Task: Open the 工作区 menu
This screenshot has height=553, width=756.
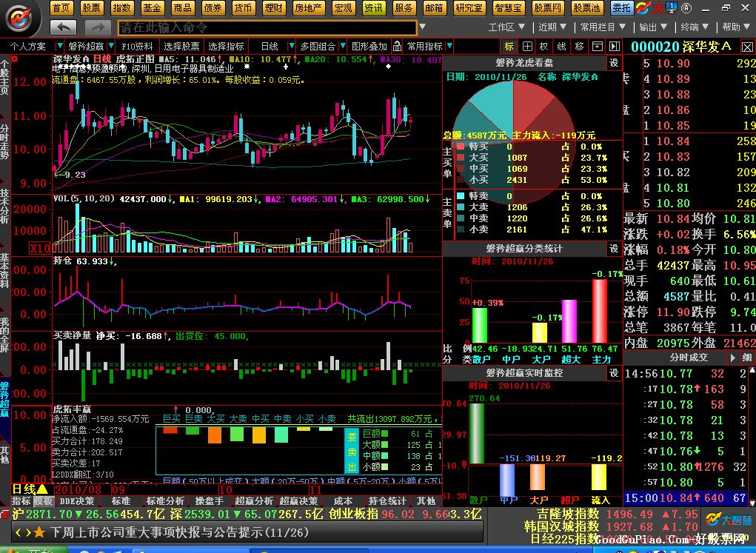Action: pos(506,27)
